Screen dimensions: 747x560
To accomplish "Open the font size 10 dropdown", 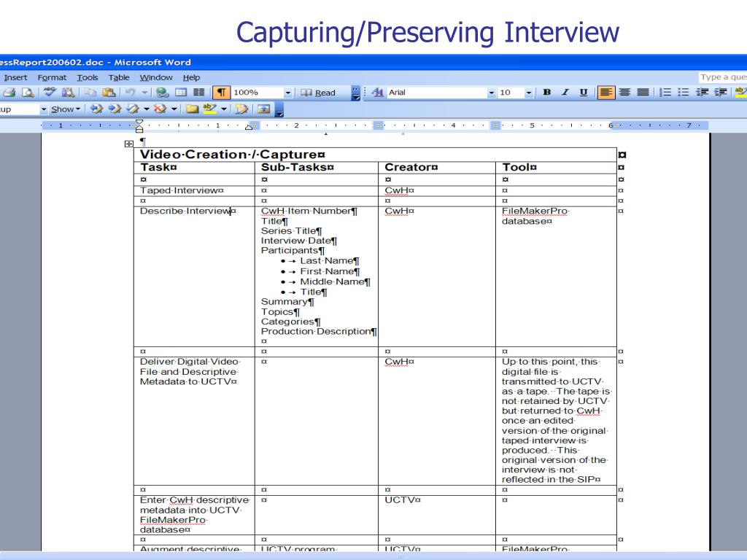I will pyautogui.click(x=528, y=93).
